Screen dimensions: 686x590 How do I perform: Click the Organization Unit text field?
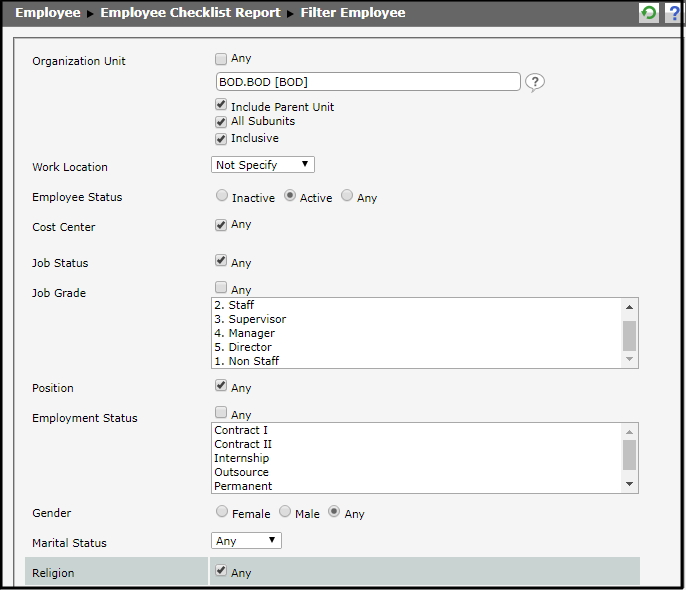[367, 82]
